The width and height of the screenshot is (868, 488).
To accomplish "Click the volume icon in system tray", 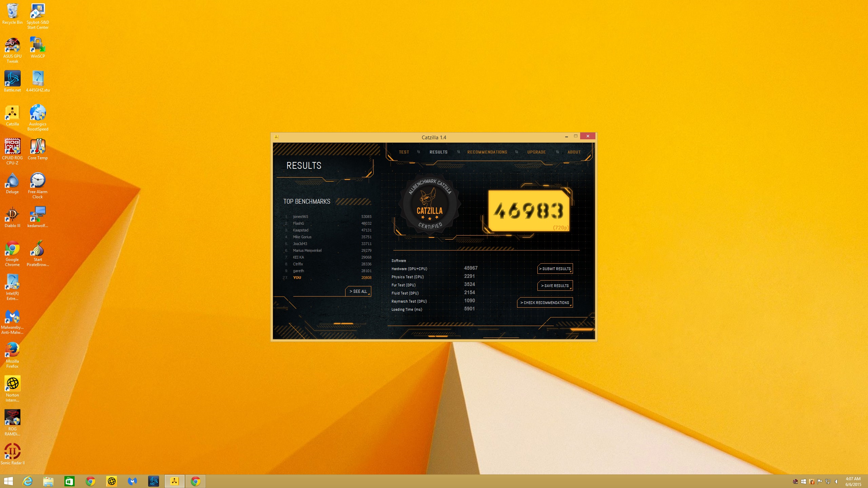I will [836, 482].
